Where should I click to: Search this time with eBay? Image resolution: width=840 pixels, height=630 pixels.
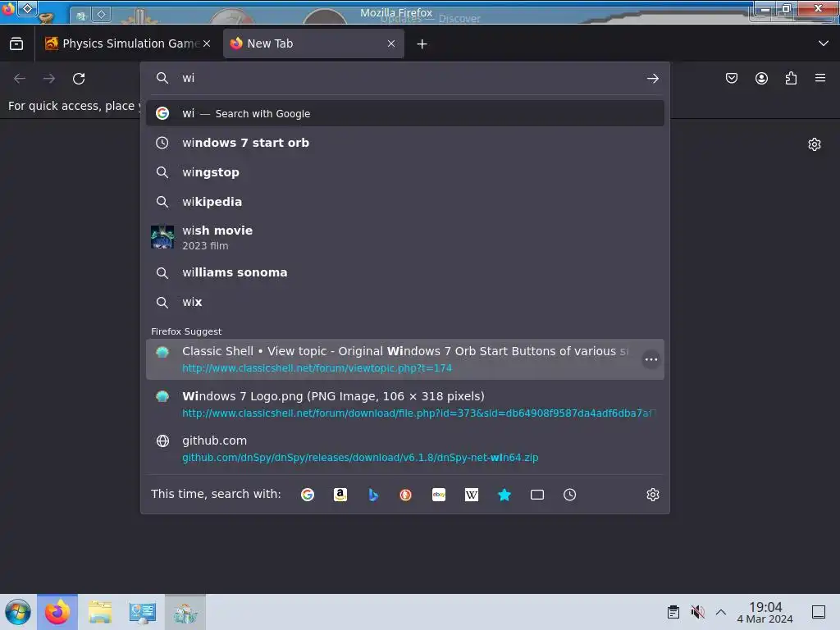[439, 495]
